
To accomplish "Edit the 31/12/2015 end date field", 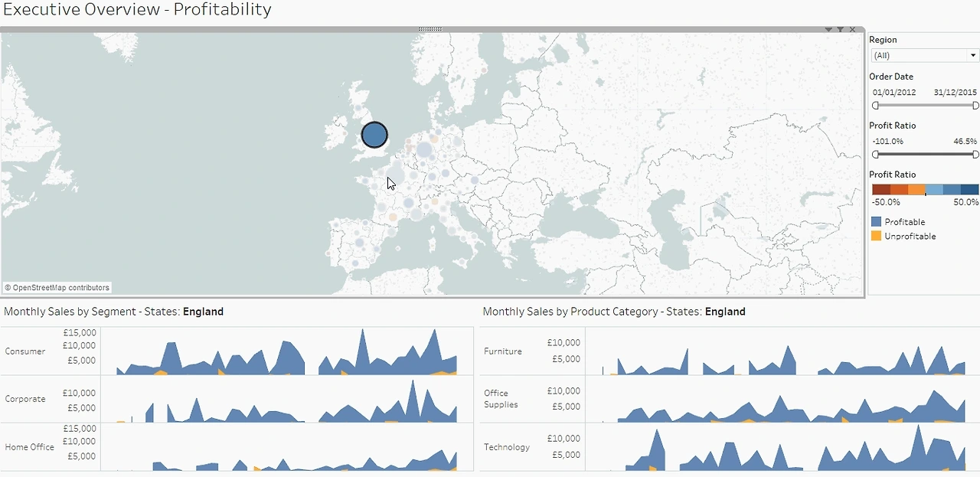I will coord(955,92).
